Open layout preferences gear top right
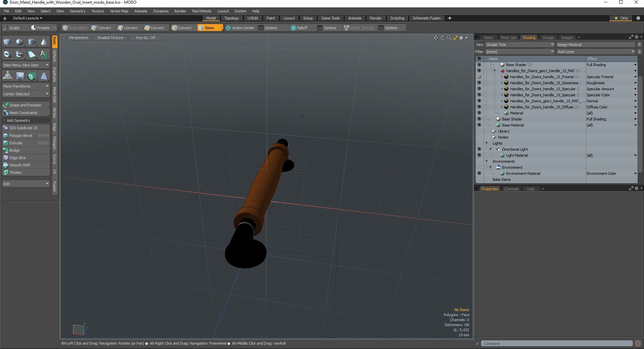 (x=638, y=18)
